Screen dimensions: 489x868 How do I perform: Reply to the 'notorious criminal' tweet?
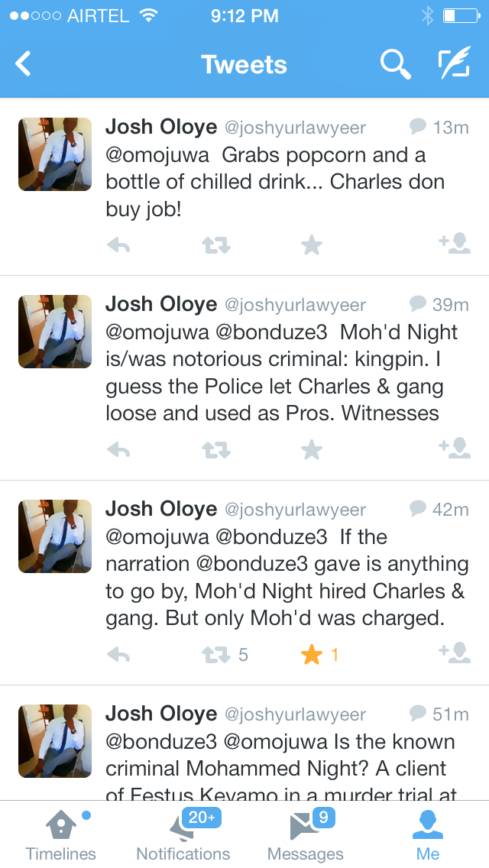(118, 450)
